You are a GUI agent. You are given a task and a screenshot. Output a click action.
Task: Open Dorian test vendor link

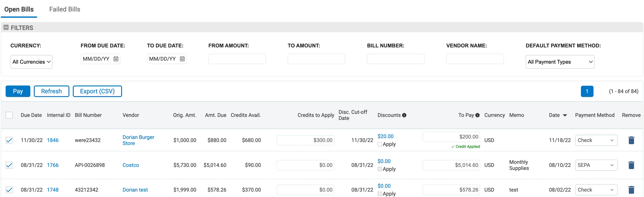pyautogui.click(x=135, y=190)
